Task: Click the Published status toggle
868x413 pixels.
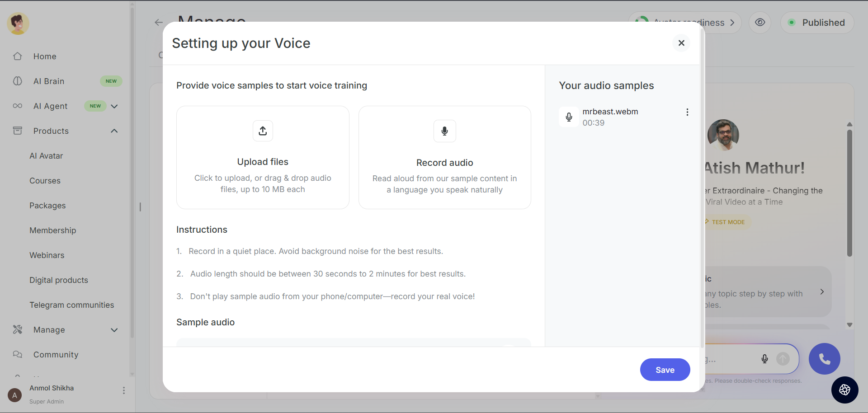Action: [x=817, y=23]
